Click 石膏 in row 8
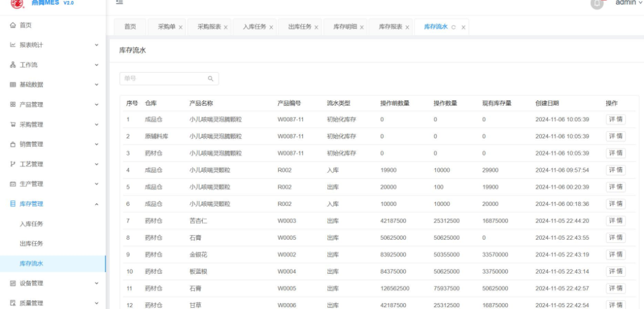 pyautogui.click(x=195, y=238)
